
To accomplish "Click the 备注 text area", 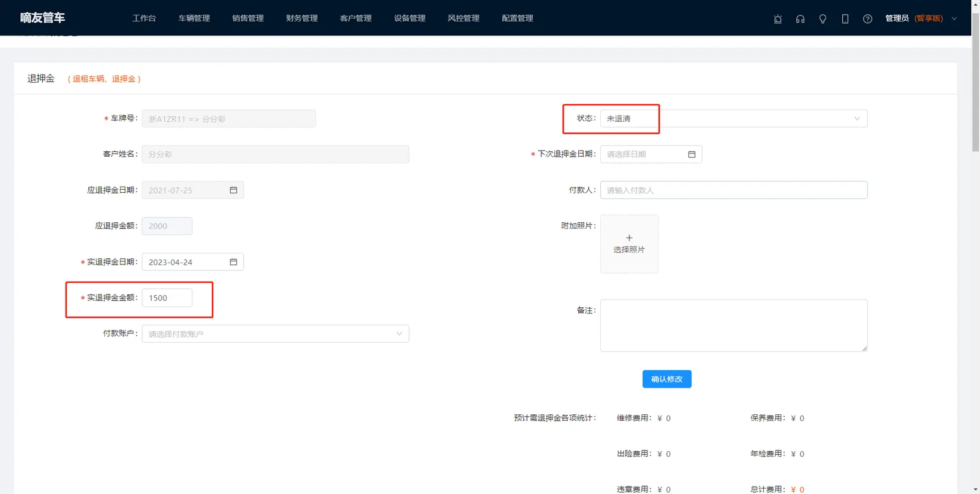I will (734, 326).
